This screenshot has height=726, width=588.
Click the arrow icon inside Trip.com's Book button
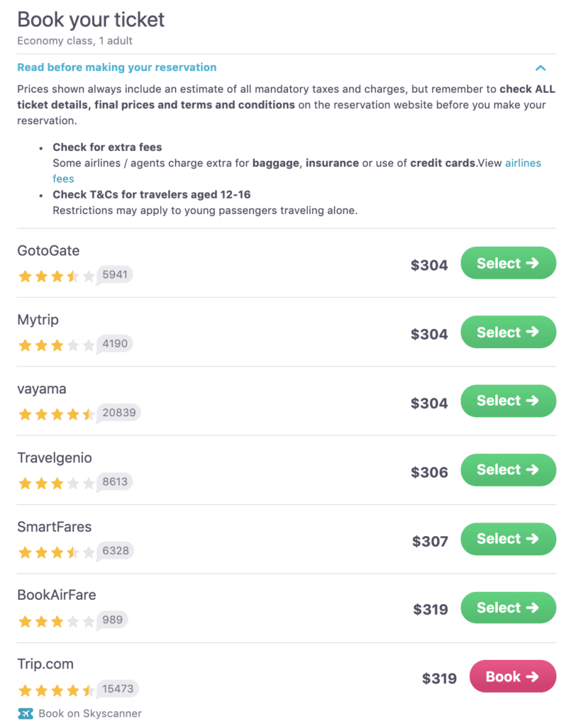533,676
